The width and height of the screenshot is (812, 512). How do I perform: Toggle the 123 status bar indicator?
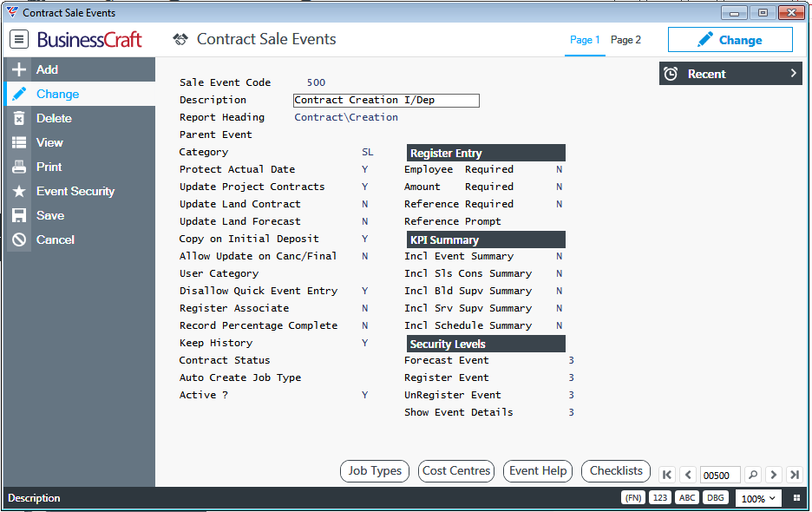pos(659,498)
